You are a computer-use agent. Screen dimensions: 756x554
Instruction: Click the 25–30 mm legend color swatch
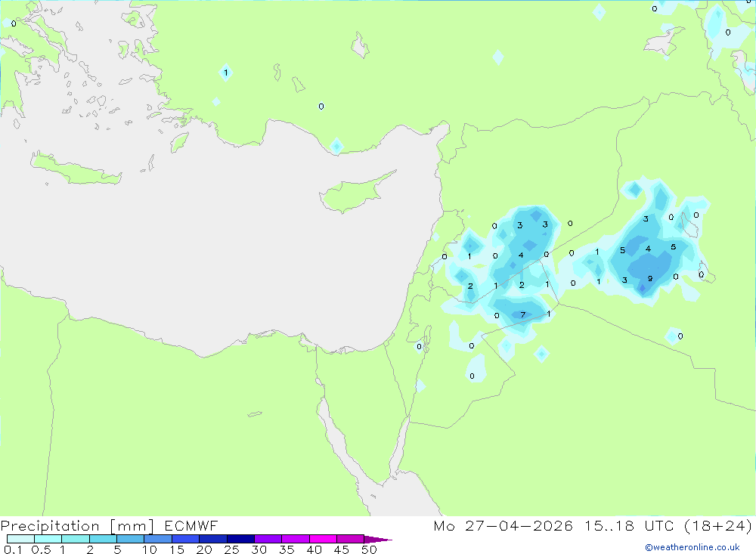point(240,539)
